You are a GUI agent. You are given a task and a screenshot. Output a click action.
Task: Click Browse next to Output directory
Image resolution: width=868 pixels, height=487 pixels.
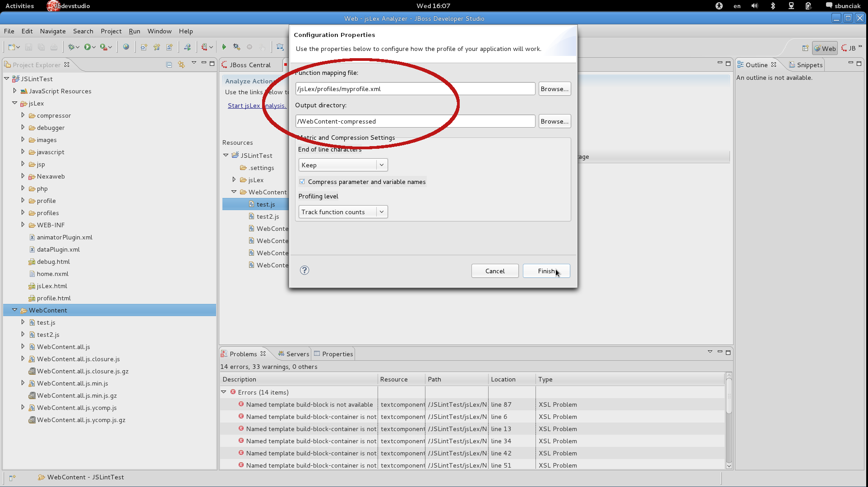[x=554, y=121]
